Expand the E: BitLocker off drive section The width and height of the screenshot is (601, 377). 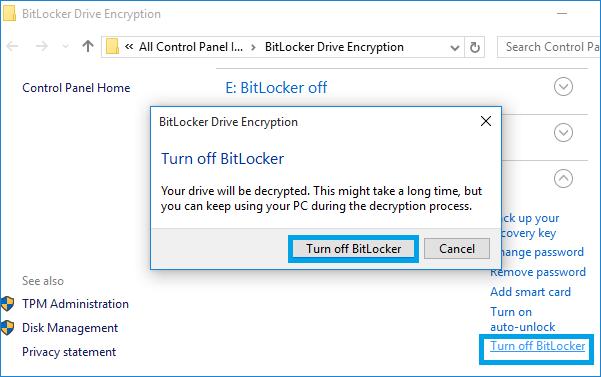tap(563, 87)
